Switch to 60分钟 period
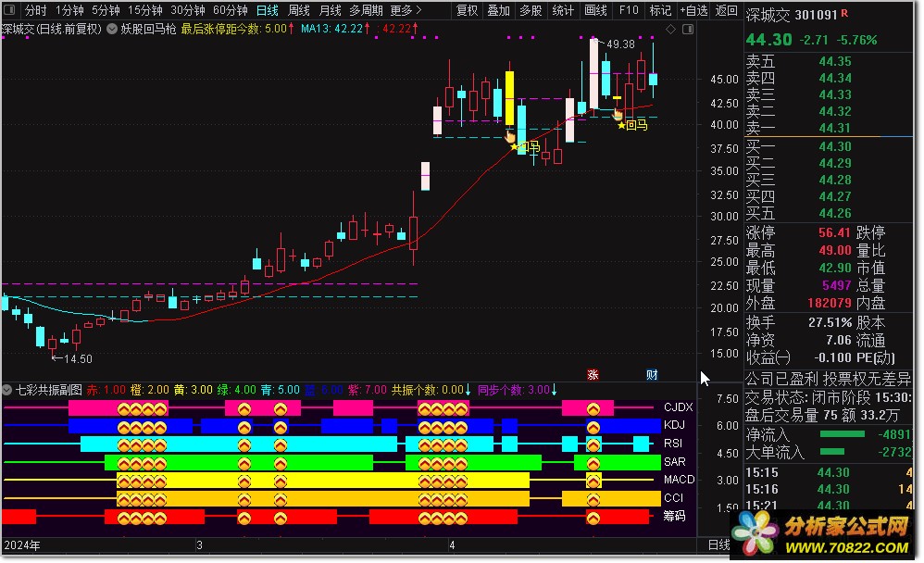The height and width of the screenshot is (563, 924). pyautogui.click(x=231, y=10)
